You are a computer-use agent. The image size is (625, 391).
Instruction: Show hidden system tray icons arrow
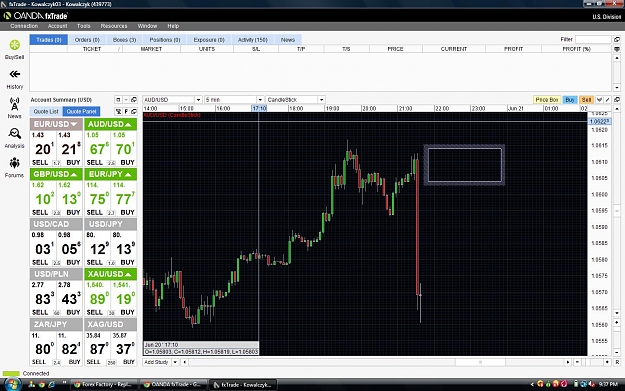click(x=532, y=384)
